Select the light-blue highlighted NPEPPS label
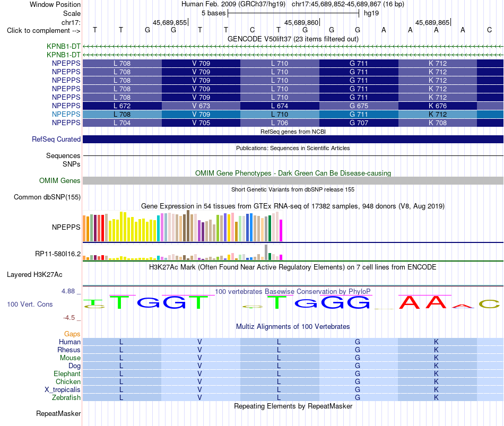The width and height of the screenshot is (504, 426). point(66,114)
